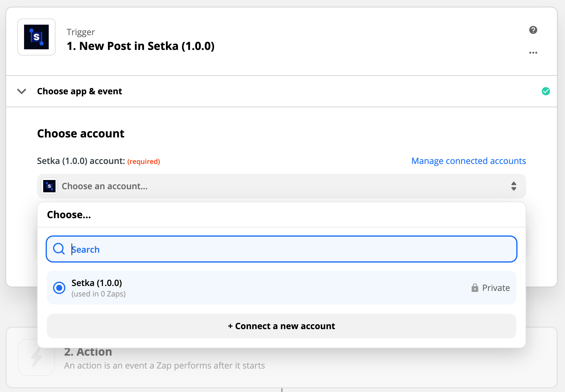565x392 pixels.
Task: Open the help question mark icon
Action: pyautogui.click(x=533, y=30)
